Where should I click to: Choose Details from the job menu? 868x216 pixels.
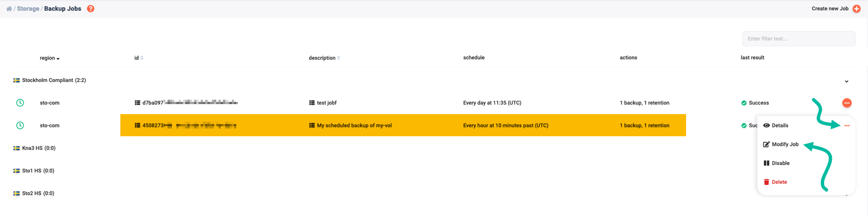pos(780,126)
